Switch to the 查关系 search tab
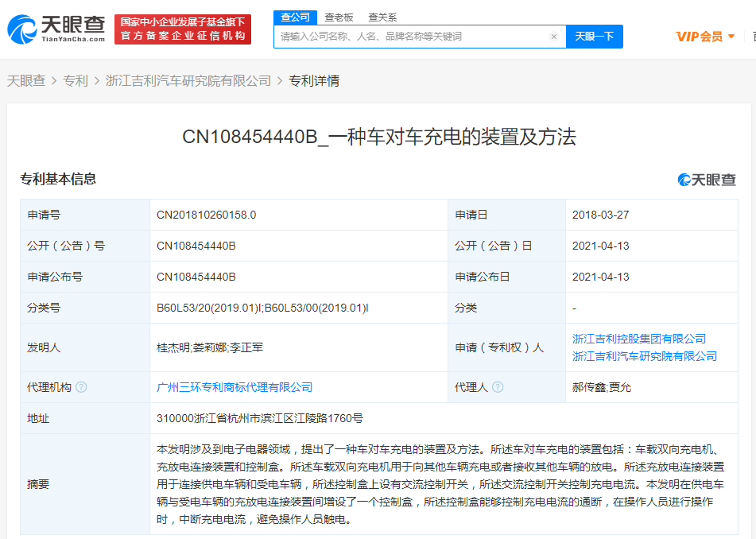The width and height of the screenshot is (756, 539). 383,16
